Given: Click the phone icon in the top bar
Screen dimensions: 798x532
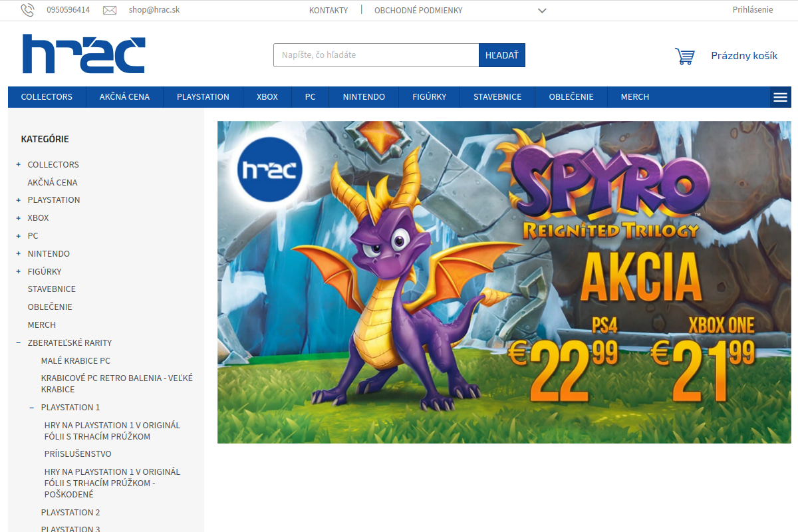Looking at the screenshot, I should (x=27, y=10).
